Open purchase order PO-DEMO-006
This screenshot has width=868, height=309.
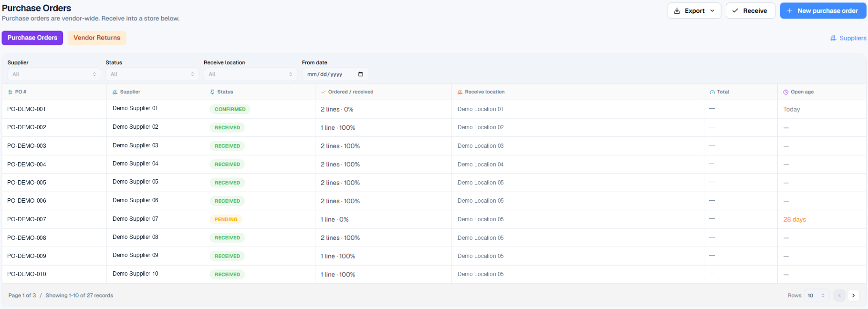click(x=27, y=201)
